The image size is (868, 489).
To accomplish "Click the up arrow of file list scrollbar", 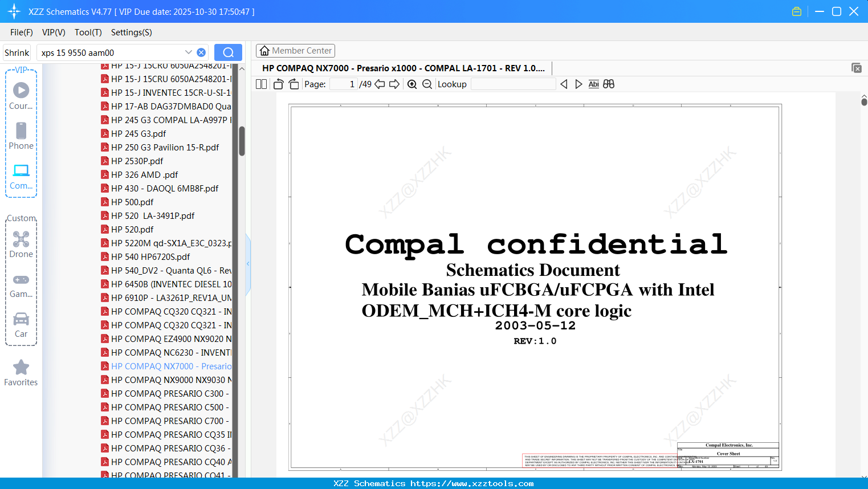I will (242, 68).
